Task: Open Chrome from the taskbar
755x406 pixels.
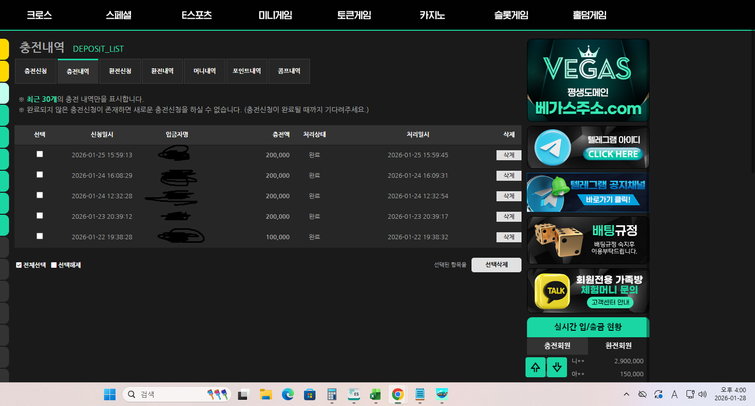Action: click(397, 395)
